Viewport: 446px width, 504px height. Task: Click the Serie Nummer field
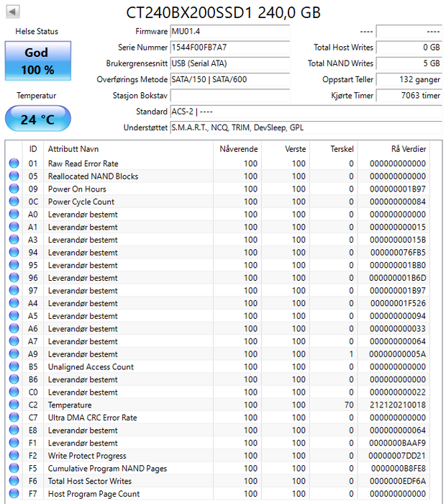(x=229, y=48)
